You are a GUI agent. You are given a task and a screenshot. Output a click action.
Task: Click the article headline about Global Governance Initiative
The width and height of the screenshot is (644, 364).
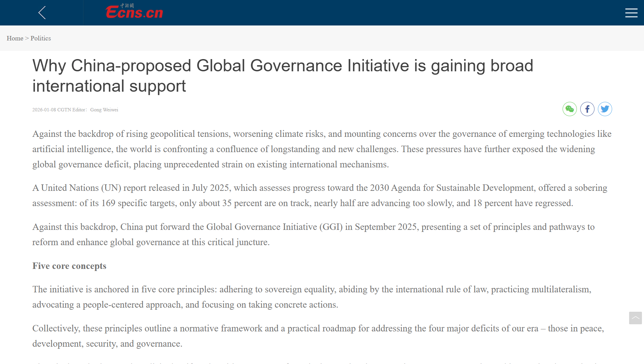click(x=282, y=75)
